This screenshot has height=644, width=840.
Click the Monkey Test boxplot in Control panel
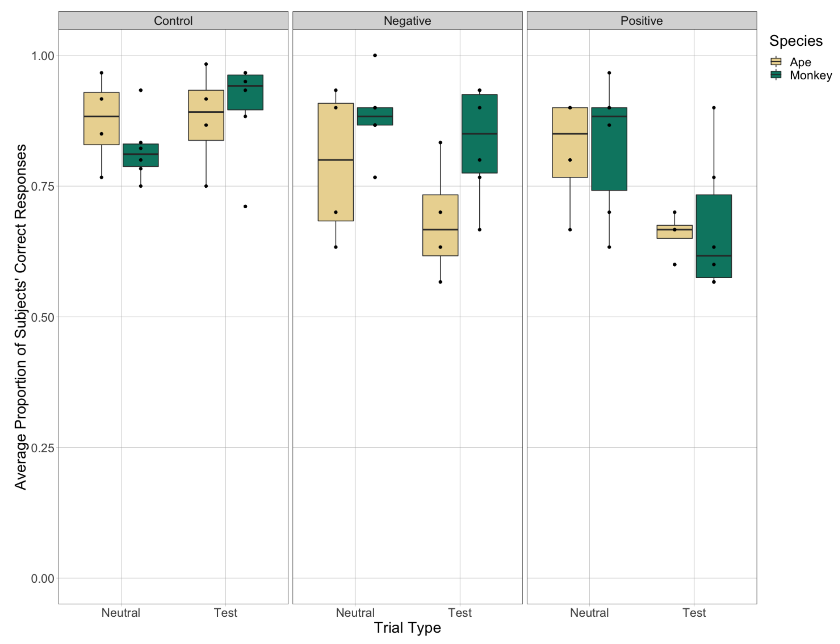pos(245,92)
